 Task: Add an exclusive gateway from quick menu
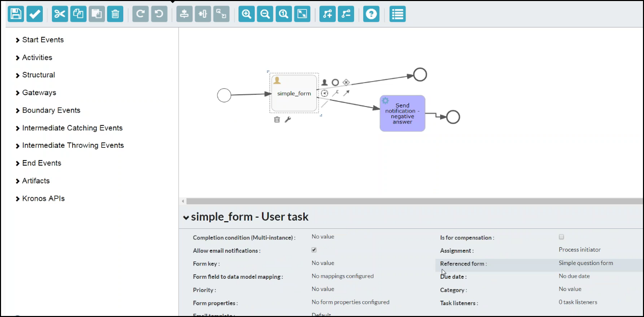click(x=346, y=82)
